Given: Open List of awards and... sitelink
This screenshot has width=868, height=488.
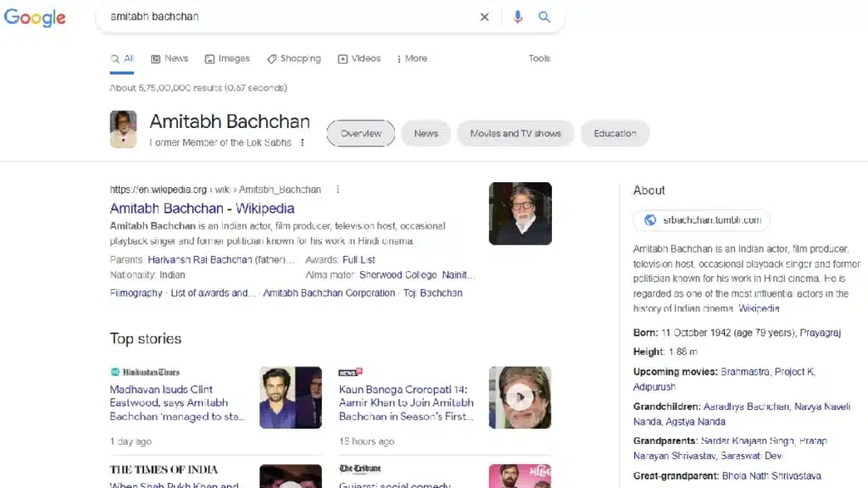Looking at the screenshot, I should pyautogui.click(x=213, y=292).
